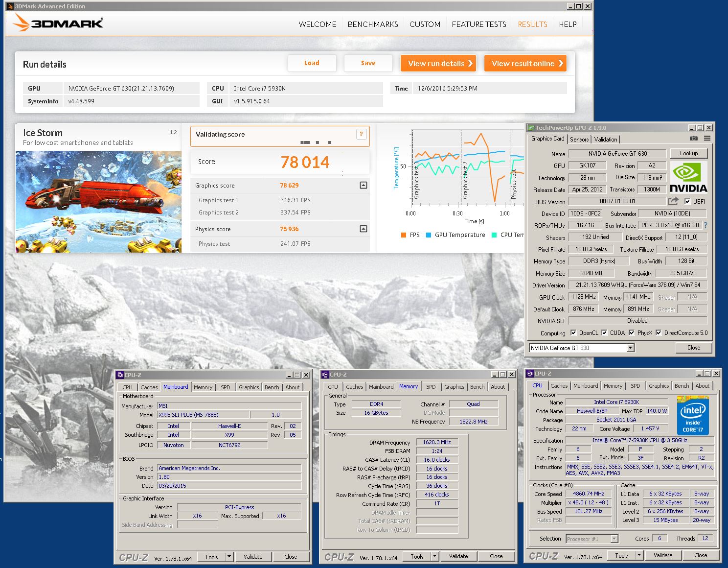Click the '75 936' Physics score value
The height and width of the screenshot is (568, 728).
click(289, 229)
